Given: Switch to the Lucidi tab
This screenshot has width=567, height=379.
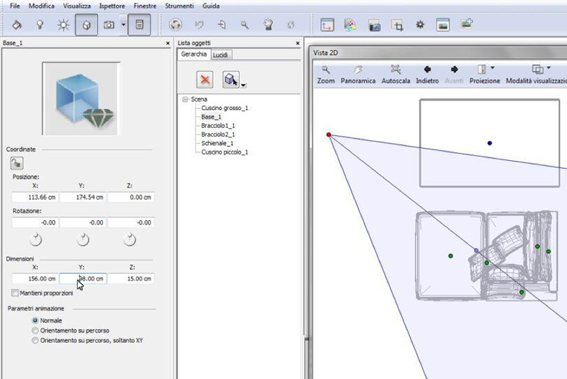Looking at the screenshot, I should tap(221, 55).
